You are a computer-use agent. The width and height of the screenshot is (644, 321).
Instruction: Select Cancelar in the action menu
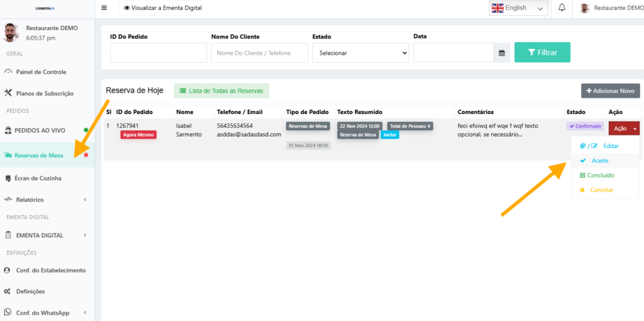pos(601,190)
